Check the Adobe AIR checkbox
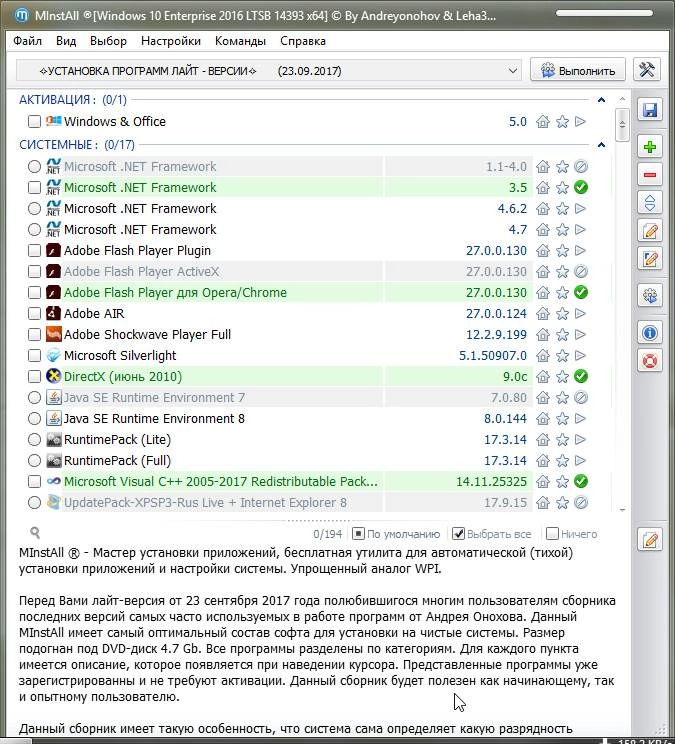Image resolution: width=675 pixels, height=744 pixels. click(x=34, y=314)
